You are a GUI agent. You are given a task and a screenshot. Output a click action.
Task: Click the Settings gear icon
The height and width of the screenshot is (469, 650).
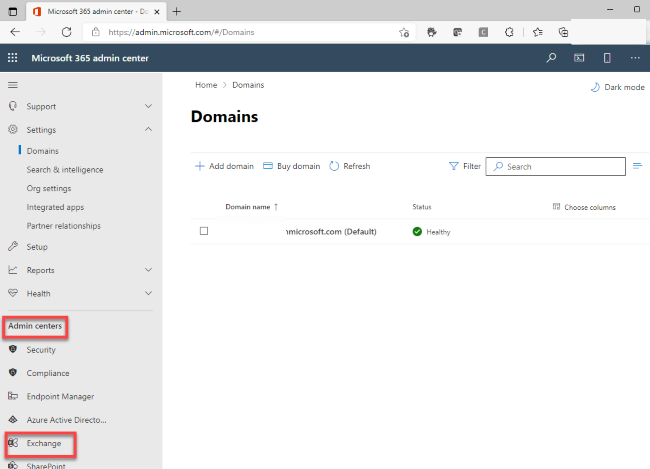(x=13, y=129)
